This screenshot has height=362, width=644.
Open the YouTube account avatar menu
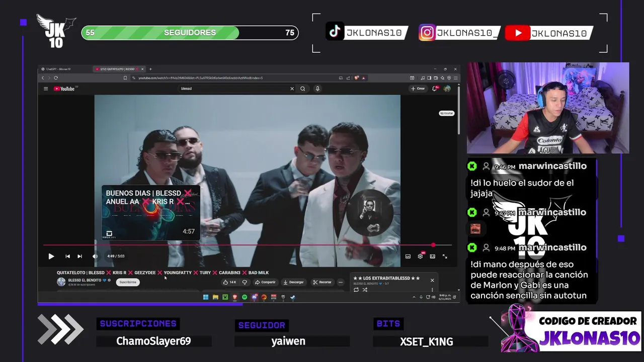coord(447,88)
